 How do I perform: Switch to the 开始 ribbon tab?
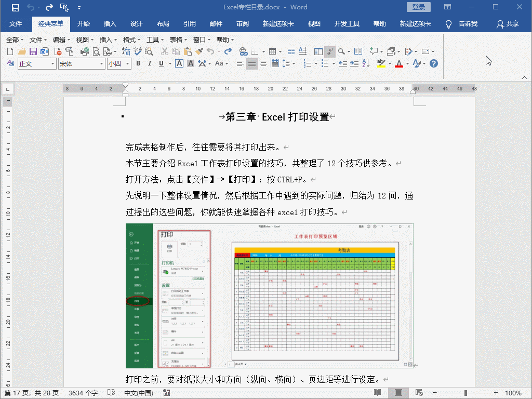pyautogui.click(x=83, y=24)
